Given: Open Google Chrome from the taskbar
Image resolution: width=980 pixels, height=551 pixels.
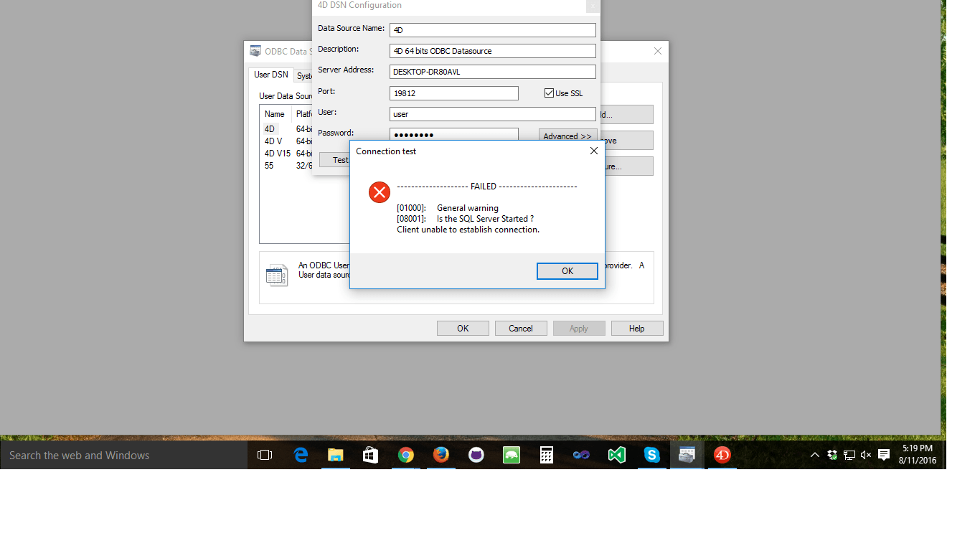Looking at the screenshot, I should click(406, 455).
